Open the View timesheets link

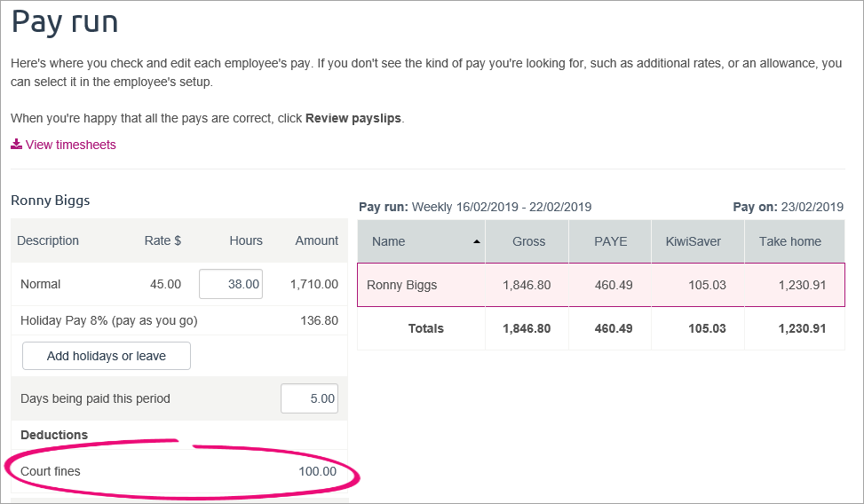[x=70, y=145]
